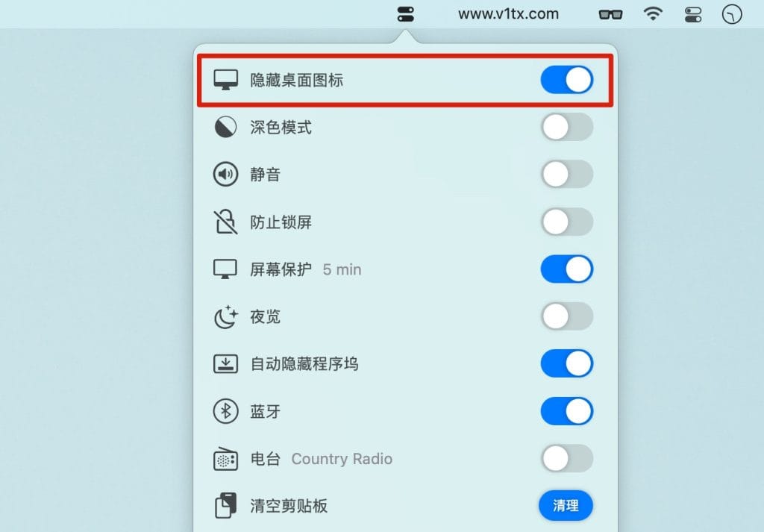Image resolution: width=764 pixels, height=532 pixels.
Task: Switch off the 蓝牙 toggle
Action: coord(567,411)
